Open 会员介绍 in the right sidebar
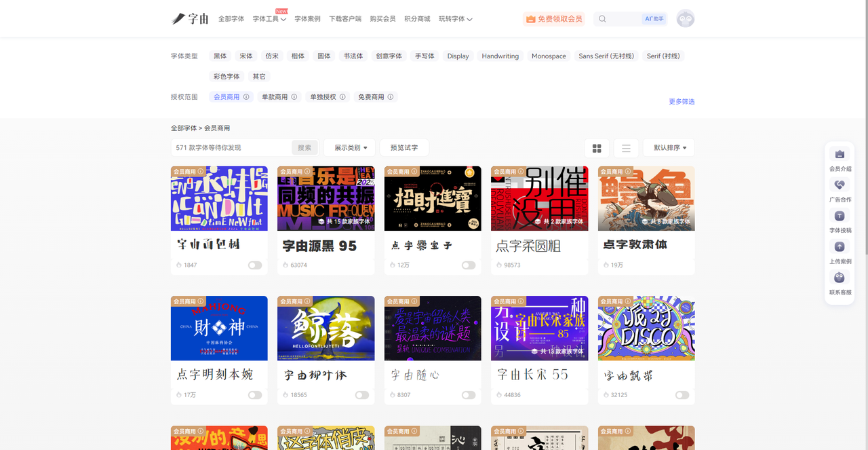This screenshot has width=868, height=450. [x=840, y=155]
